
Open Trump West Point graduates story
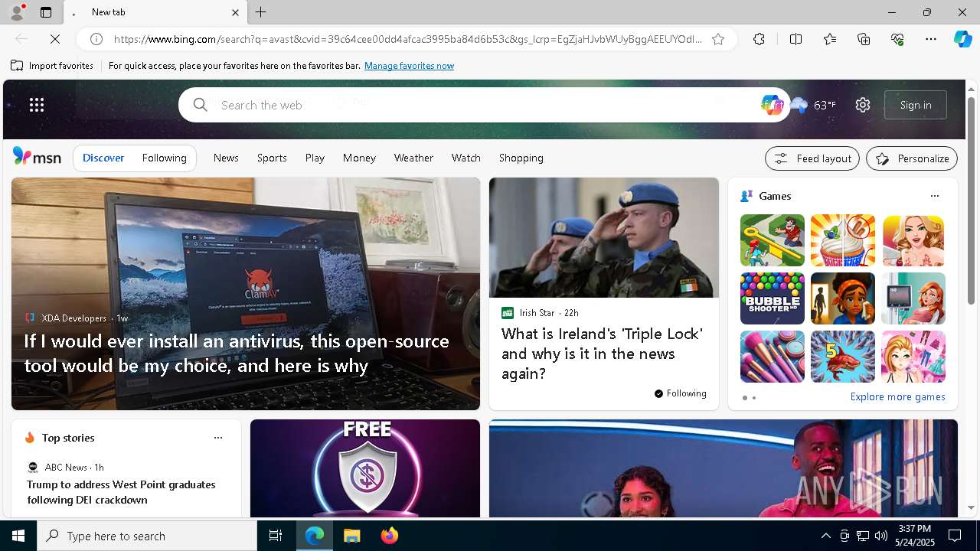coord(121,492)
